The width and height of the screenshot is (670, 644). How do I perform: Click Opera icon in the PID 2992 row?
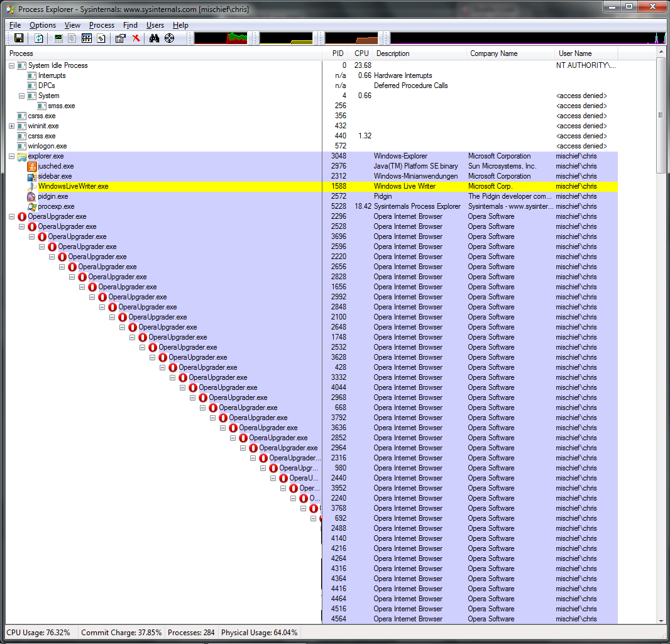[102, 297]
